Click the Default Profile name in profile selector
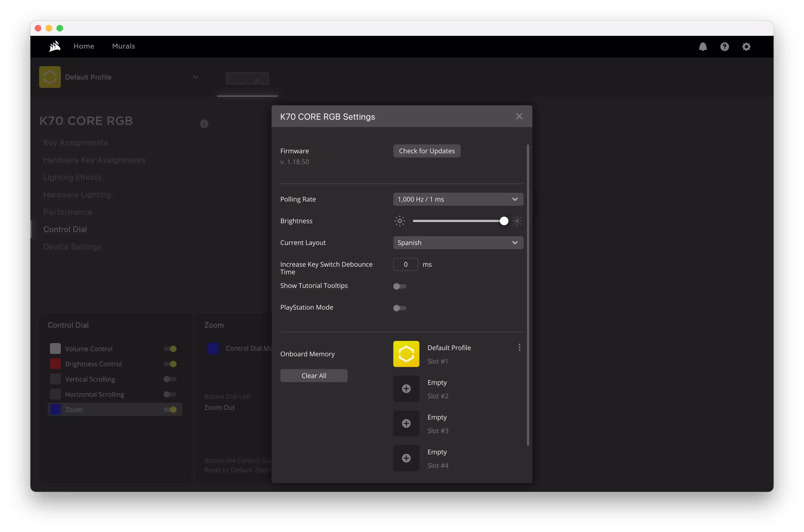 click(x=88, y=77)
